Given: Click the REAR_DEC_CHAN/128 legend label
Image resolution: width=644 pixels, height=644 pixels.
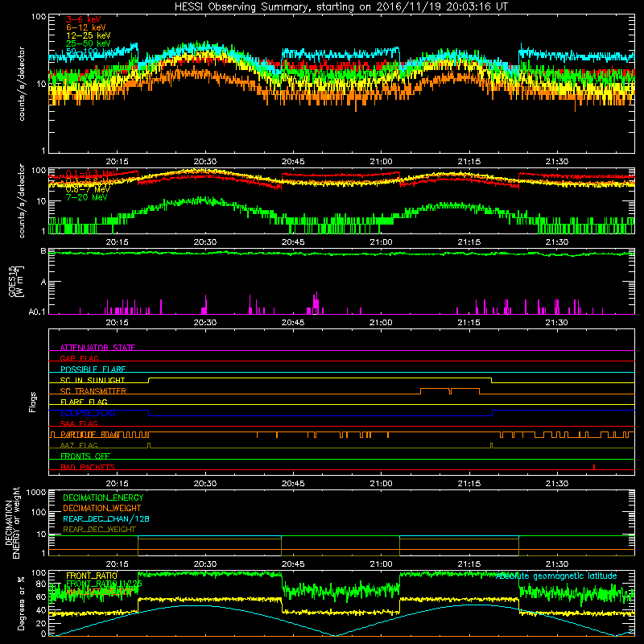Looking at the screenshot, I should click(x=106, y=518).
